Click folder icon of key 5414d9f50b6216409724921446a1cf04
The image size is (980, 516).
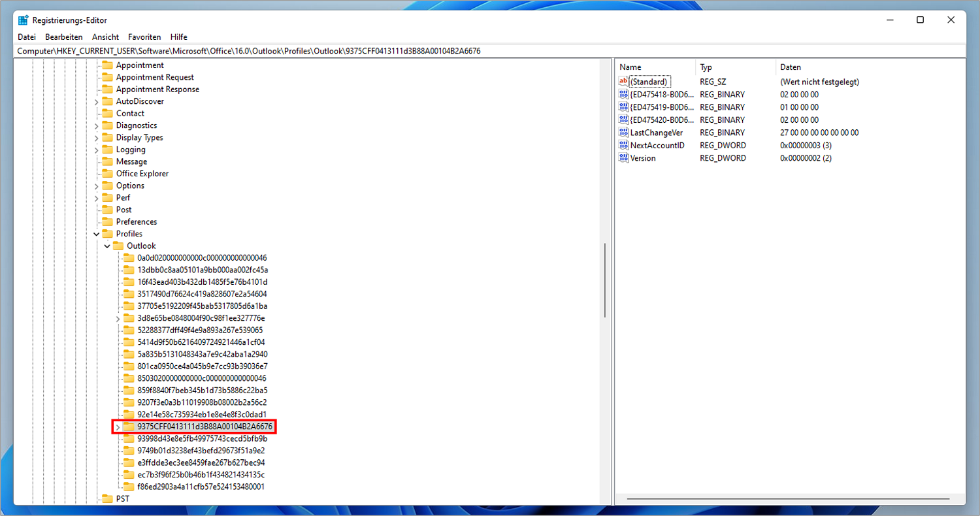click(x=129, y=342)
